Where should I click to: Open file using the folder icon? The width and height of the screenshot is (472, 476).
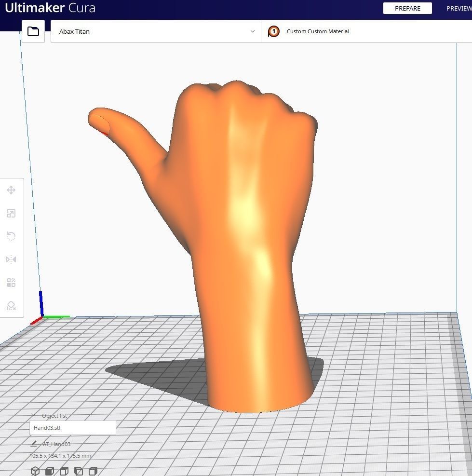(33, 31)
